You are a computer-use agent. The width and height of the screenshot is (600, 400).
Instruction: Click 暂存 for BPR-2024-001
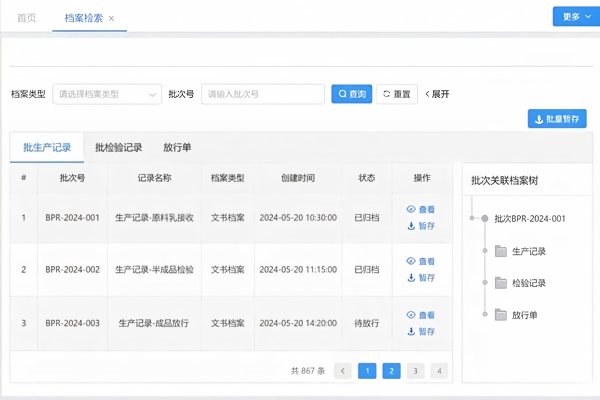(421, 226)
